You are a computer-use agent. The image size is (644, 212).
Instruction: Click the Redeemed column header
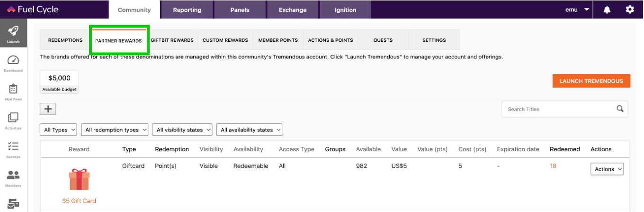point(565,149)
